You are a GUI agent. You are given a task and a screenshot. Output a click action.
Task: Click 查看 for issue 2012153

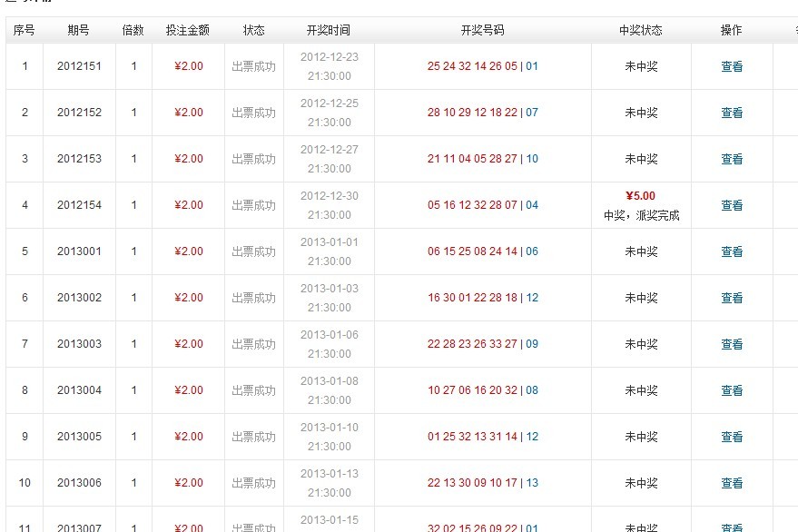coord(732,159)
